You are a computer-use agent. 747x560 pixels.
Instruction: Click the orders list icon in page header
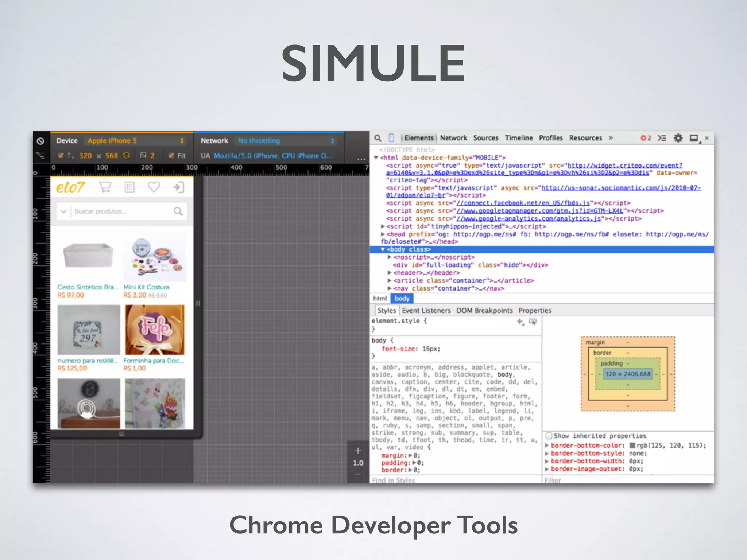[x=129, y=187]
